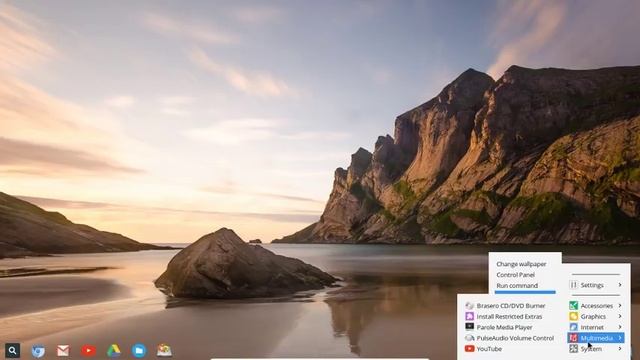The width and height of the screenshot is (640, 360).
Task: Click the yellow Graphics category icon
Action: point(574,316)
